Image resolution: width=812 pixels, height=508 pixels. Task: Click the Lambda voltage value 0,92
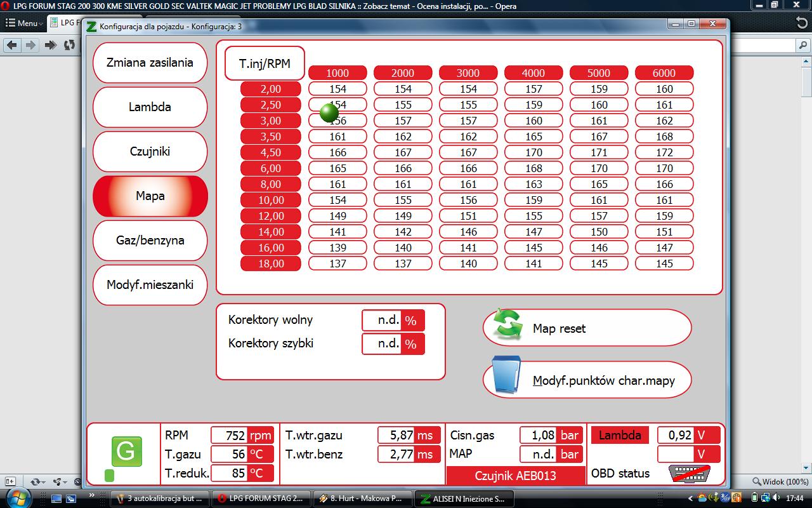point(676,436)
